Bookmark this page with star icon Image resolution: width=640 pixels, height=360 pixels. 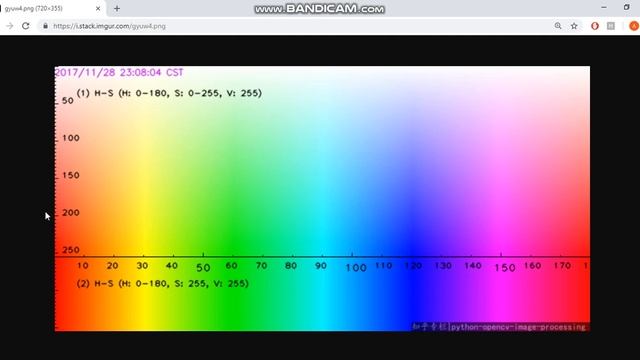coord(574,26)
